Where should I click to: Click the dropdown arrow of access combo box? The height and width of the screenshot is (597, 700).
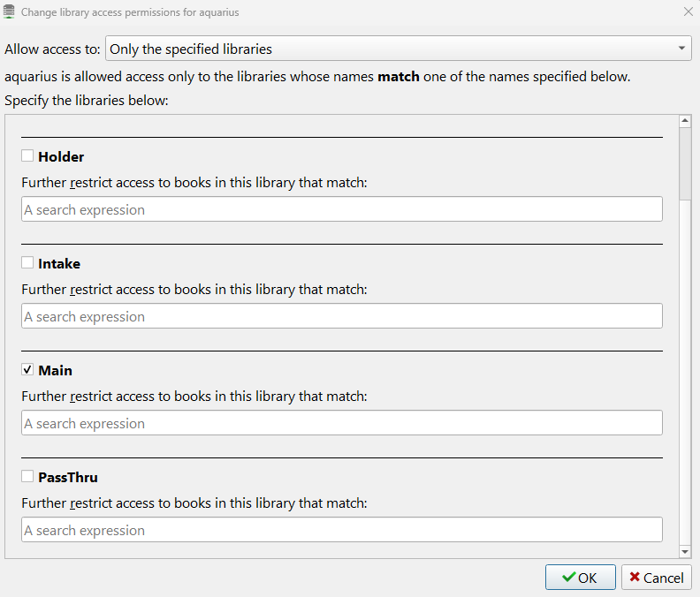point(681,49)
